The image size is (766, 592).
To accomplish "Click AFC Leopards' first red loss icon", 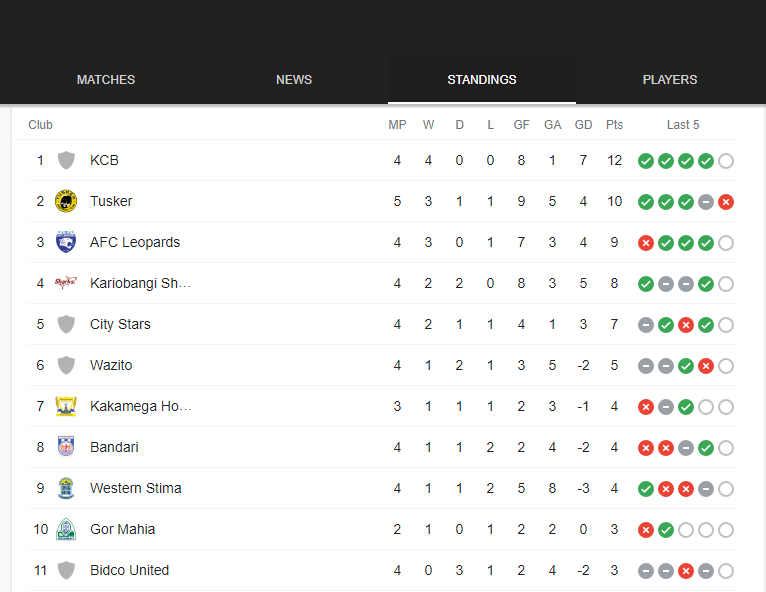I will pos(646,243).
